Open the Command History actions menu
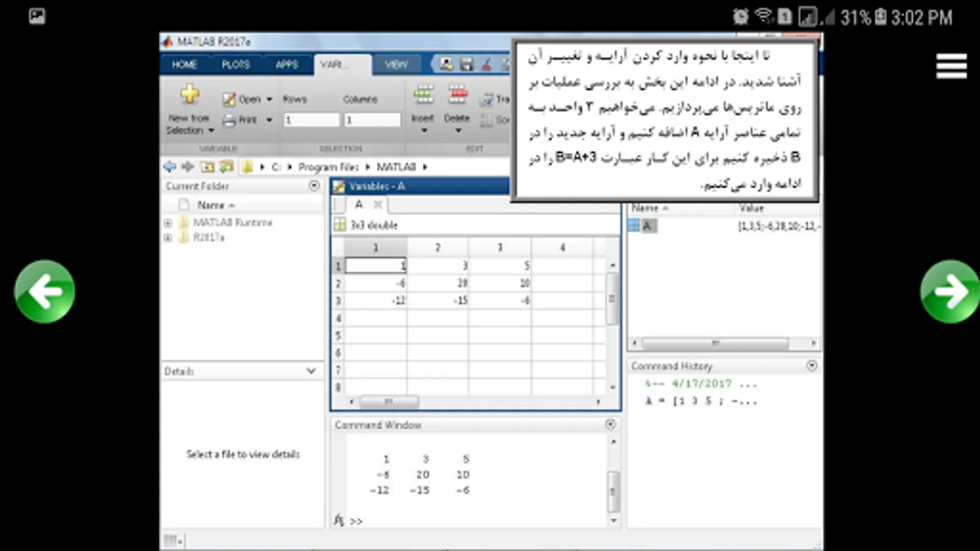The width and height of the screenshot is (980, 551). 812,365
